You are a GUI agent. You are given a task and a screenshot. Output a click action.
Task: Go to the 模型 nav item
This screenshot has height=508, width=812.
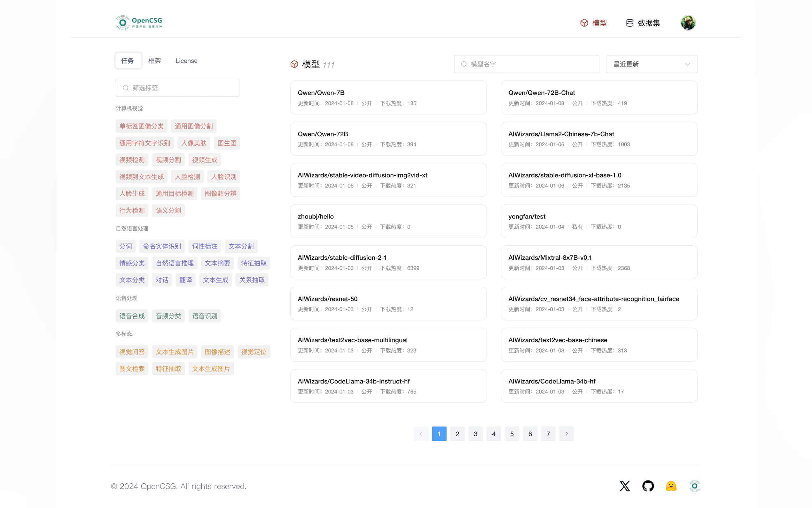click(x=593, y=23)
